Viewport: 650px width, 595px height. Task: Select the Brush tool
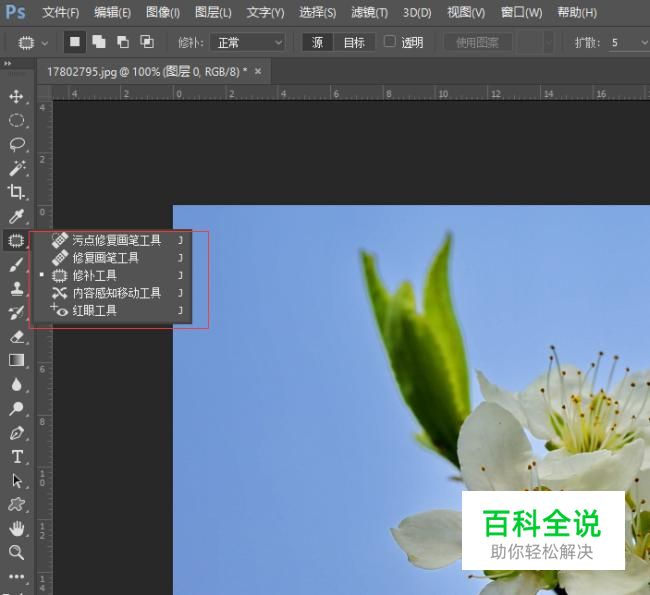click(16, 265)
